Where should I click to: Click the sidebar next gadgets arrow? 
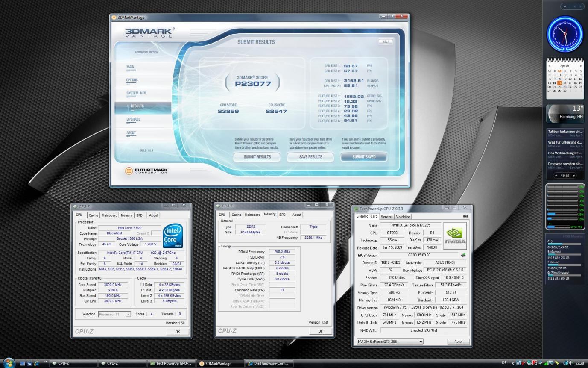click(x=580, y=6)
